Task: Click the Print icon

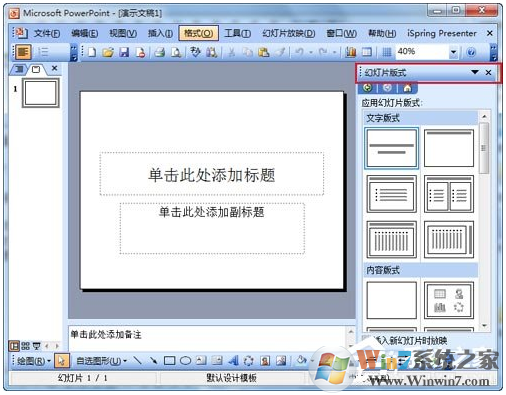Action: click(x=160, y=52)
